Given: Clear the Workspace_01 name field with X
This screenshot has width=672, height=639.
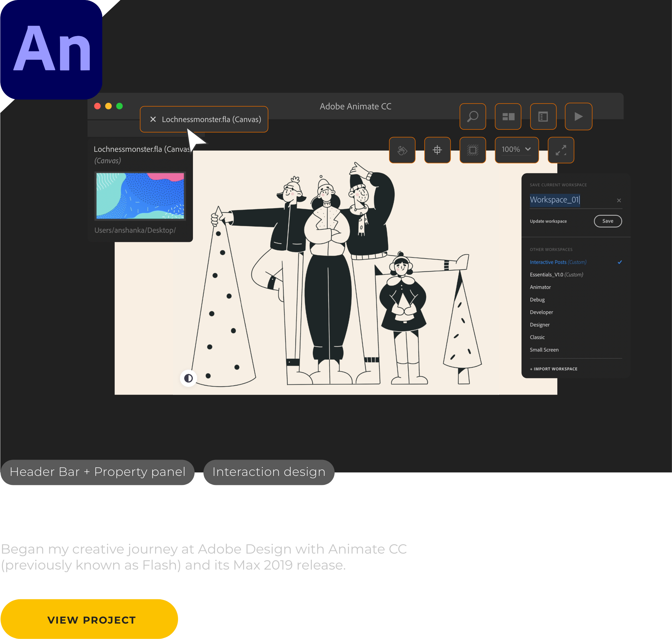Looking at the screenshot, I should [619, 200].
